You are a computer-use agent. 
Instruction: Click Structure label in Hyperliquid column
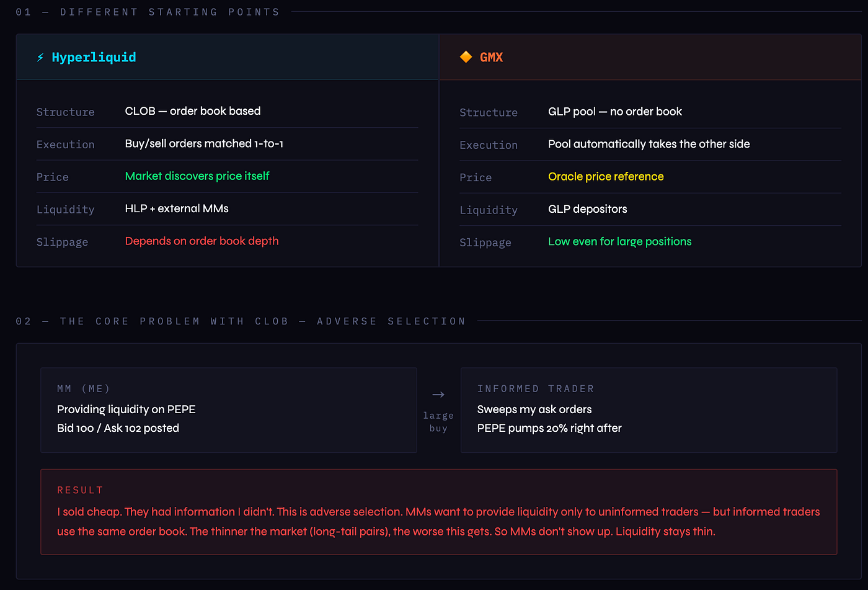coord(66,112)
